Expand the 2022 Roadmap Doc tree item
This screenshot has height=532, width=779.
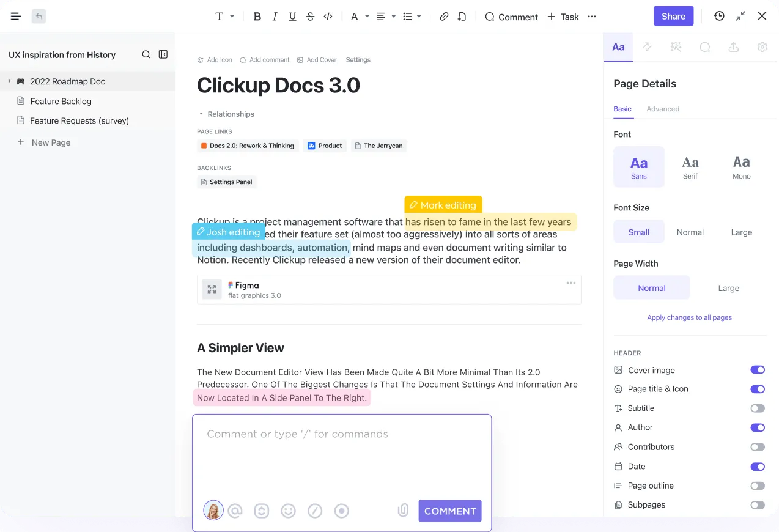coord(9,81)
